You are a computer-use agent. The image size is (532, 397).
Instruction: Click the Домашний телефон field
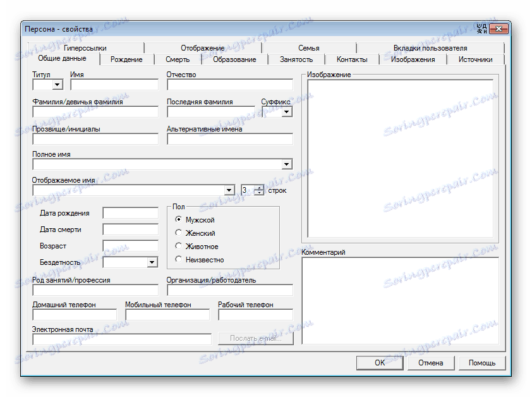coord(75,314)
